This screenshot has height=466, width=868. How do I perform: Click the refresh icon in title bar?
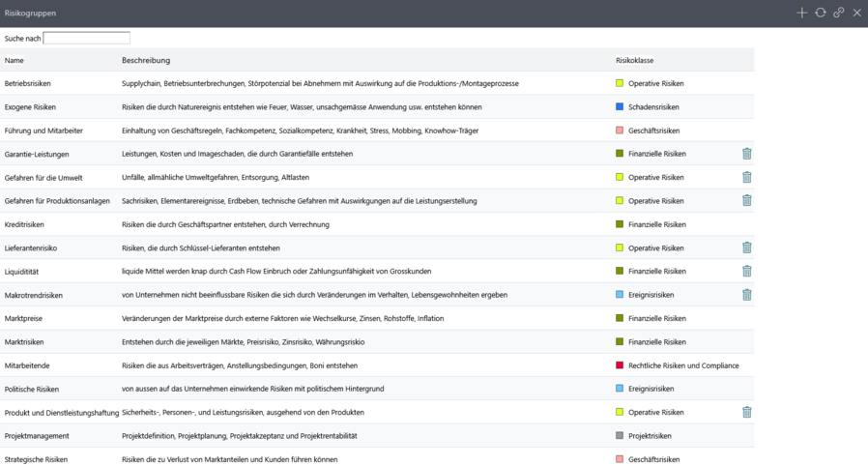[x=820, y=13]
